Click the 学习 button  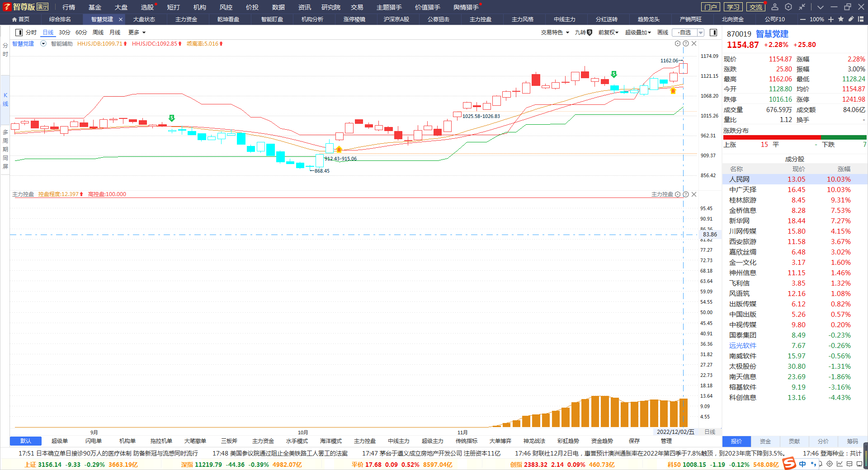[x=733, y=7]
